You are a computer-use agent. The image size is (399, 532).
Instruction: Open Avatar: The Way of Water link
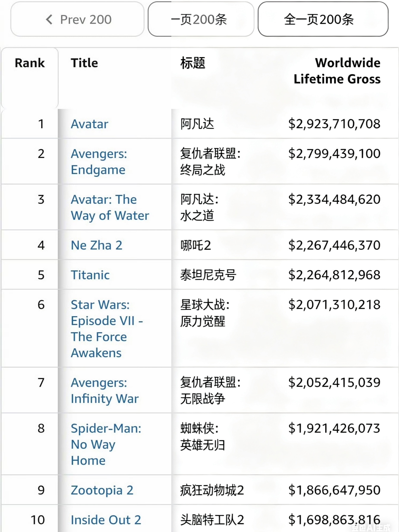coord(110,207)
